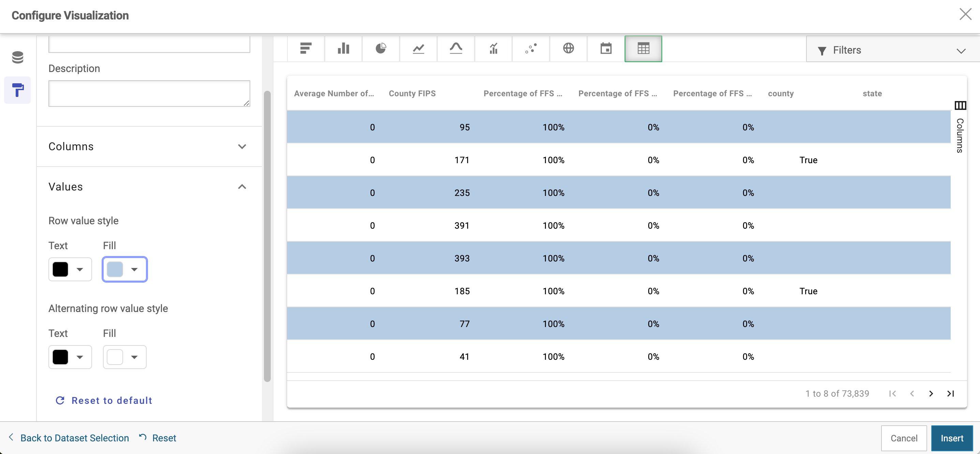Sort by County FIPS column header

[x=412, y=93]
